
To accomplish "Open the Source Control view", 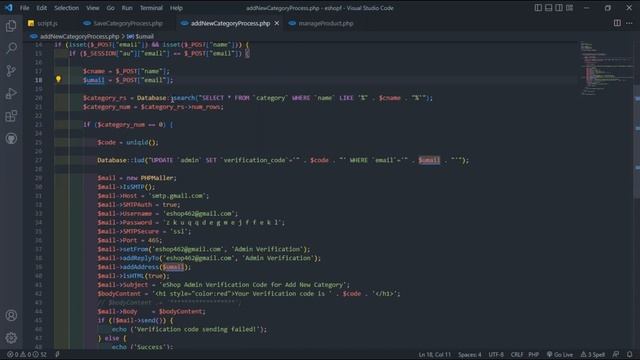I will (11, 71).
